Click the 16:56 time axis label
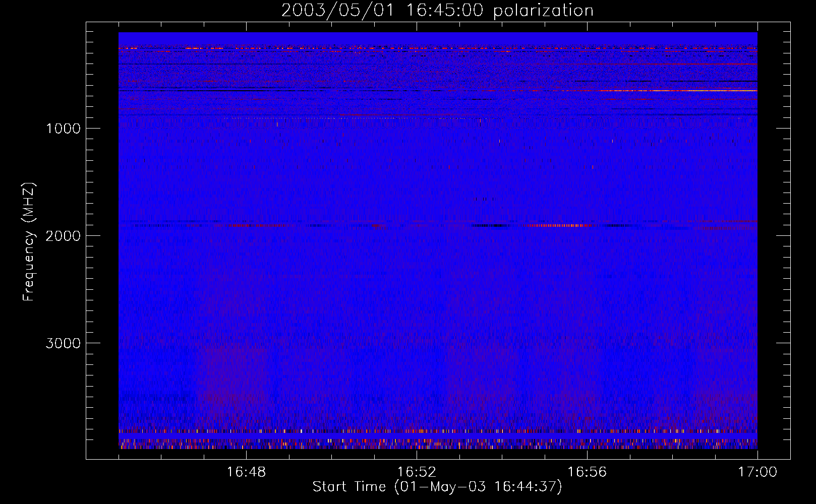Screen dimensions: 816x504 pyautogui.click(x=587, y=472)
